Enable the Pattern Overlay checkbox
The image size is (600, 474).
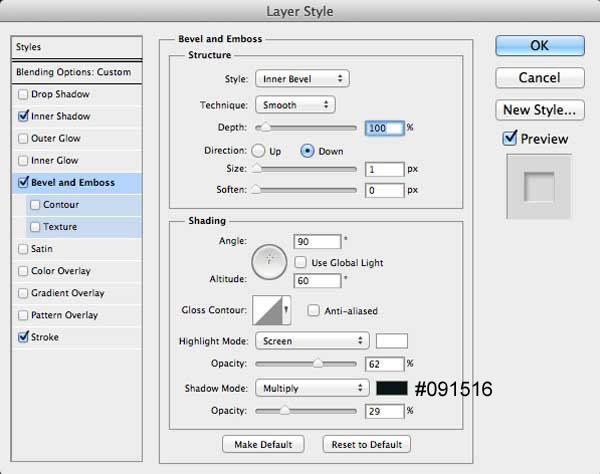coord(23,315)
